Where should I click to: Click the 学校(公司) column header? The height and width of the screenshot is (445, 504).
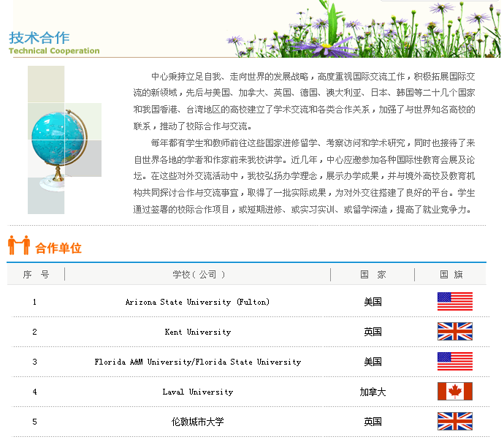coord(199,275)
